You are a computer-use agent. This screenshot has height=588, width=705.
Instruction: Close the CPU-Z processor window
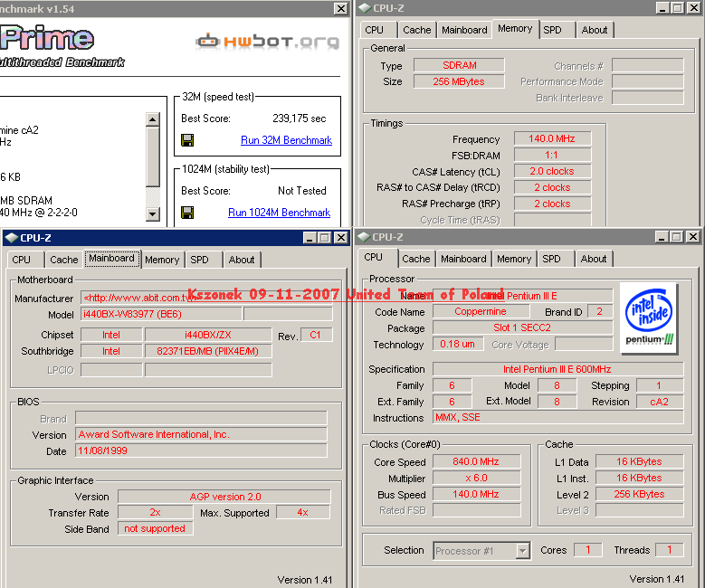pyautogui.click(x=693, y=237)
